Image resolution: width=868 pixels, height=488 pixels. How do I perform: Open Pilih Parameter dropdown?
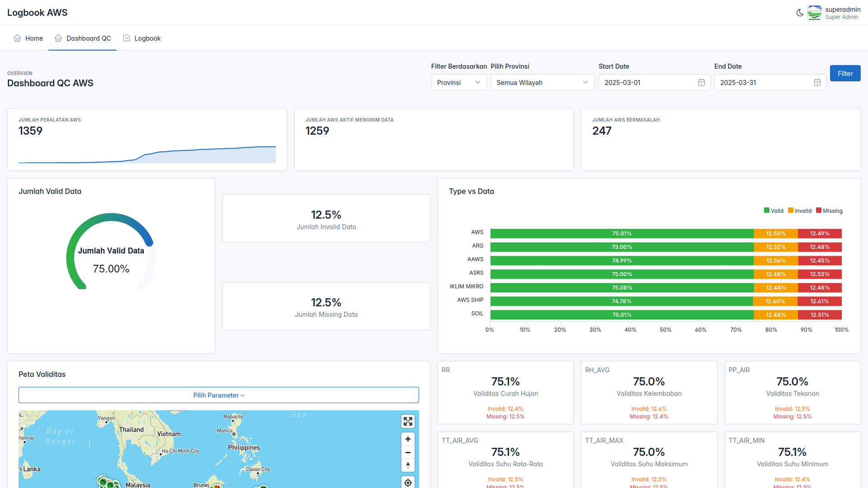[218, 395]
